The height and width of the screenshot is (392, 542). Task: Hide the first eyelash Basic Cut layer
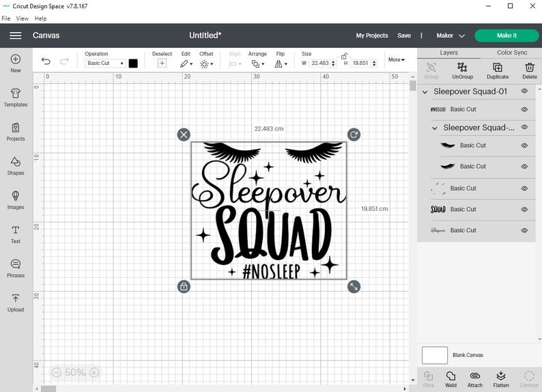tap(524, 145)
